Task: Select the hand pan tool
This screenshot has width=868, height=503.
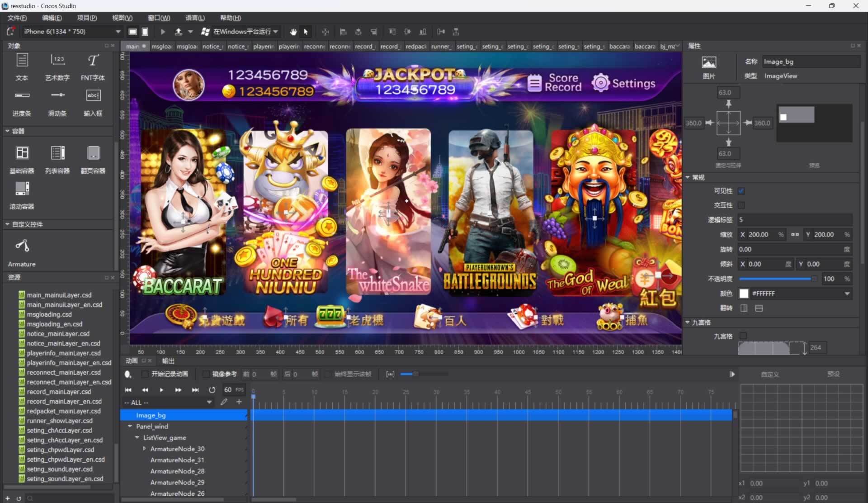Action: click(293, 32)
